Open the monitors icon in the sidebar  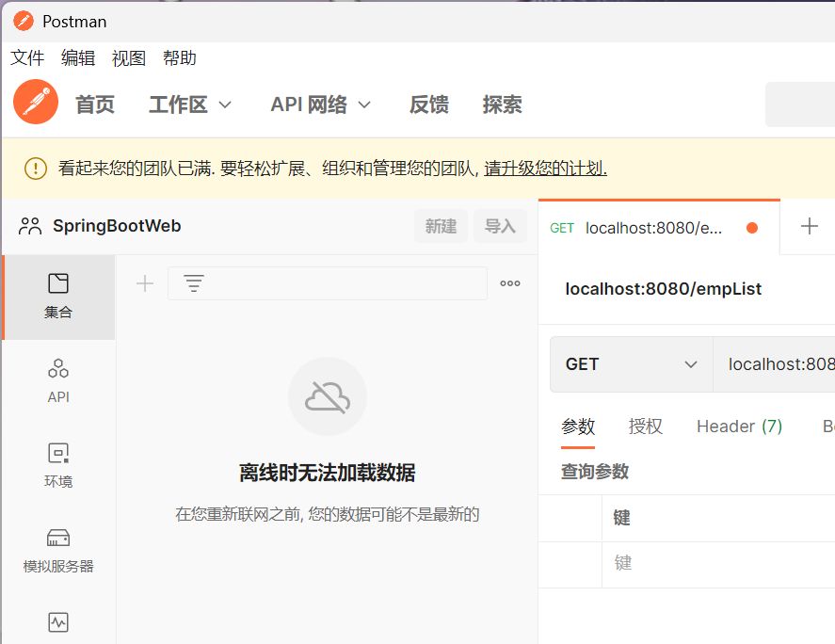click(x=58, y=621)
